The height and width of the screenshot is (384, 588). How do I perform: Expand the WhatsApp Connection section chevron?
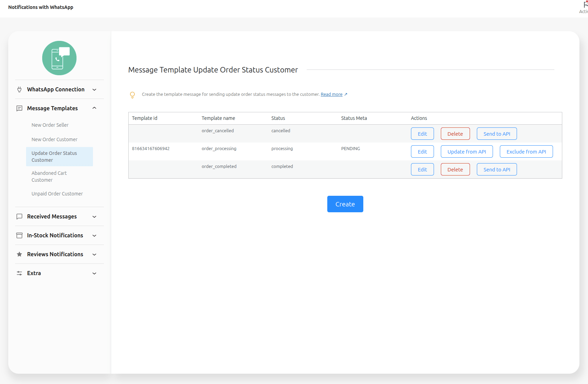point(94,90)
